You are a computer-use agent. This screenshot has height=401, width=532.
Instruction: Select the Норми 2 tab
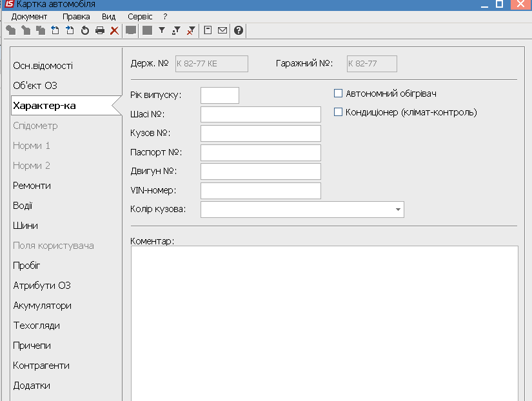coord(66,166)
